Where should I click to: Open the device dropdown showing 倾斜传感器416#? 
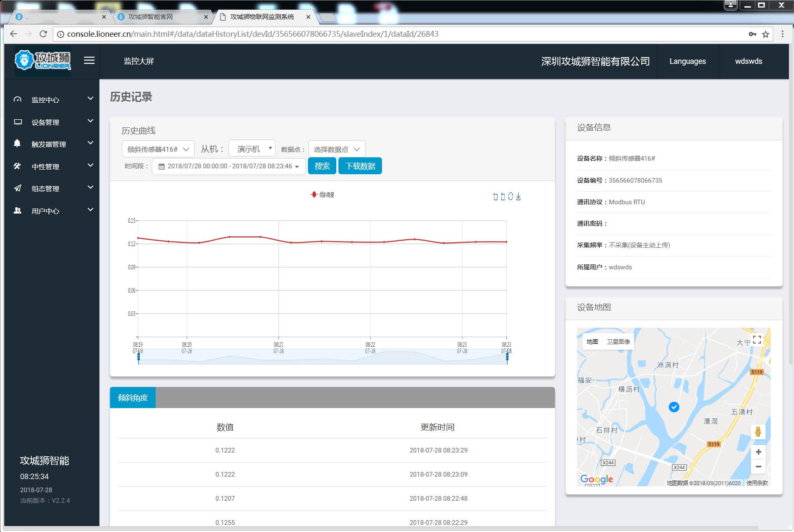pos(158,149)
